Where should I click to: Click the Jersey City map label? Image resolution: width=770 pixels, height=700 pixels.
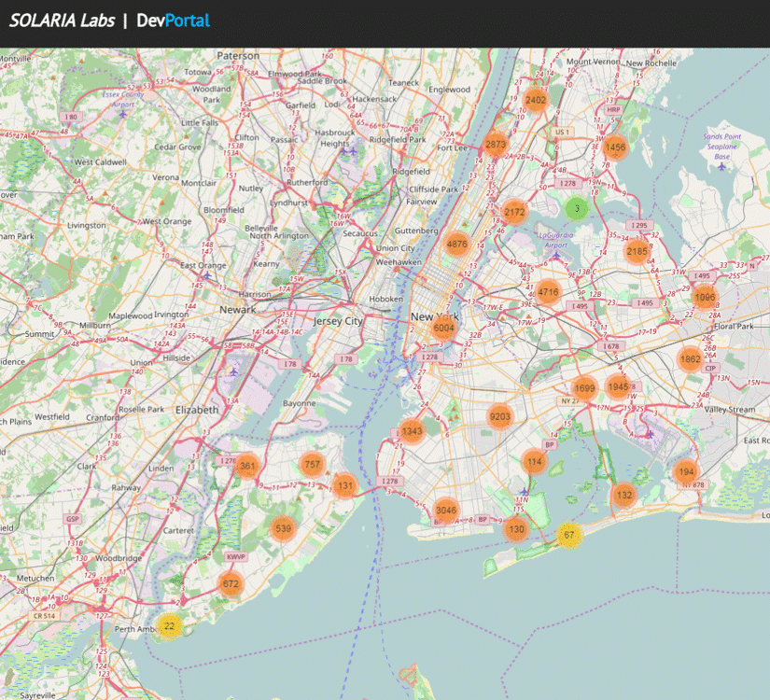pos(338,321)
